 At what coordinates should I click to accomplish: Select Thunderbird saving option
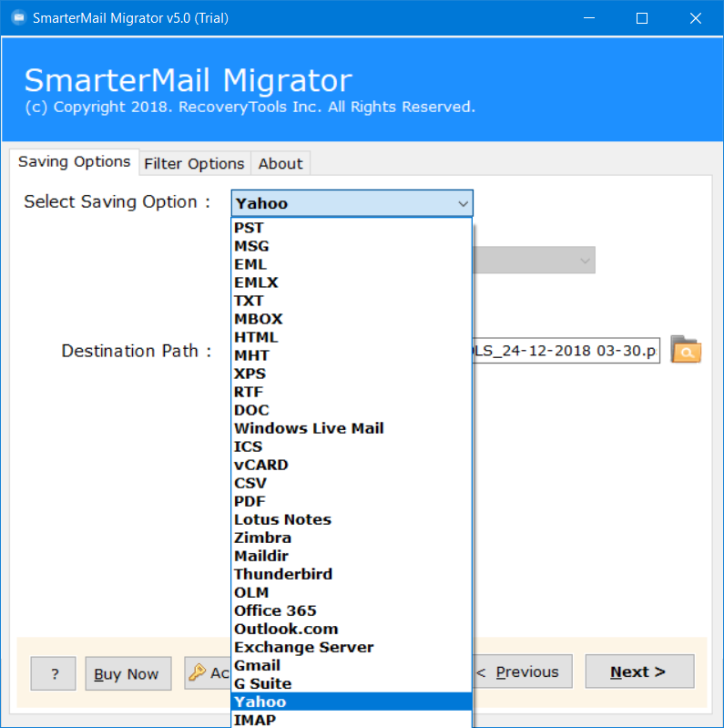[x=352, y=574]
